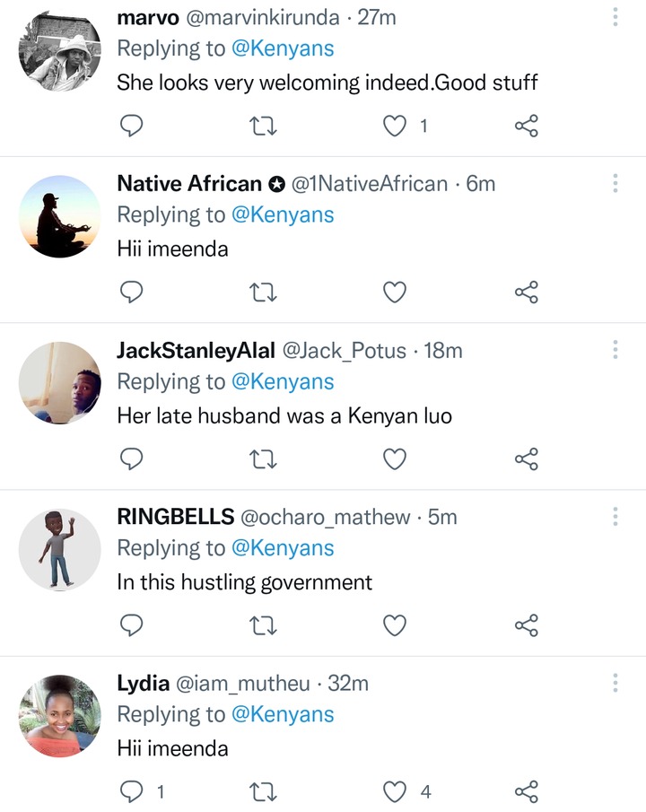This screenshot has height=812, width=646.
Task: Like JackStanleyAlal's late husband tweet
Action: coord(395,459)
